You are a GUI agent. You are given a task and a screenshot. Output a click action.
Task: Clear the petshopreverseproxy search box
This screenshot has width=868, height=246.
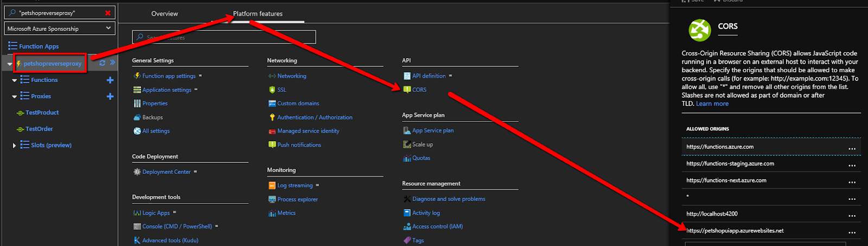pyautogui.click(x=108, y=12)
